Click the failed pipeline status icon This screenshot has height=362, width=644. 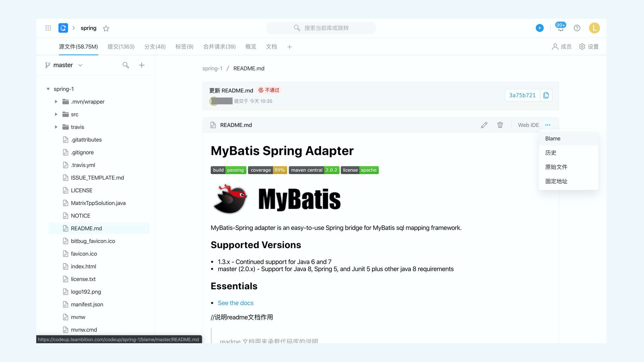261,90
